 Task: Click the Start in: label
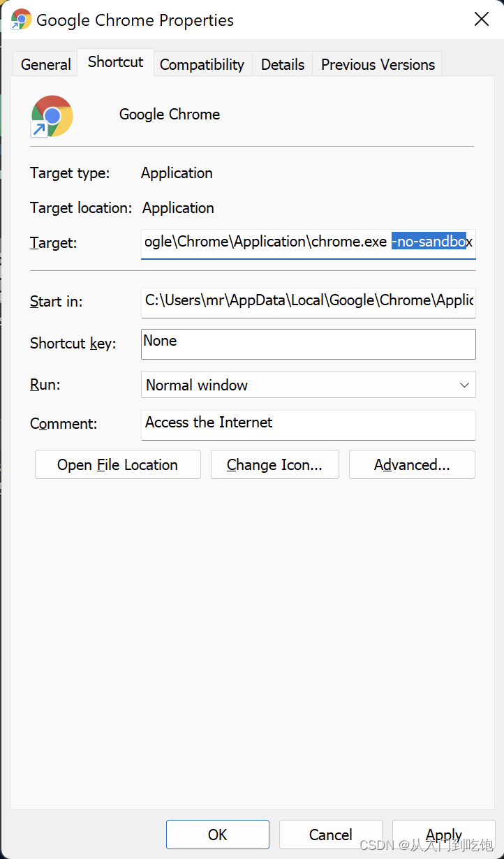tap(57, 302)
